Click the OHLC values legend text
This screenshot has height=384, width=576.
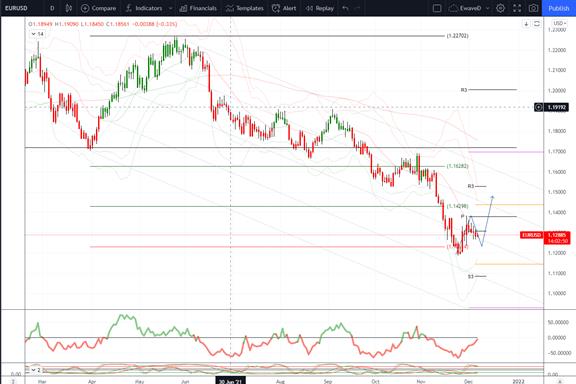pos(103,24)
